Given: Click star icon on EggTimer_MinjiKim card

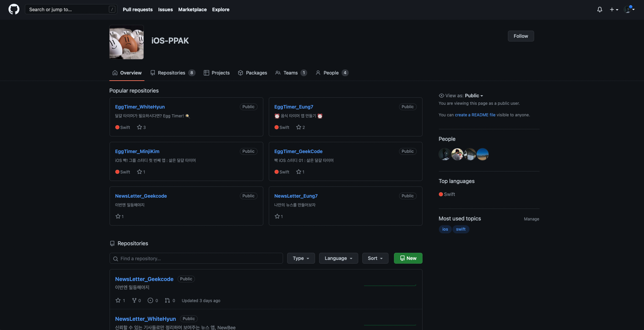Looking at the screenshot, I should click(x=139, y=172).
